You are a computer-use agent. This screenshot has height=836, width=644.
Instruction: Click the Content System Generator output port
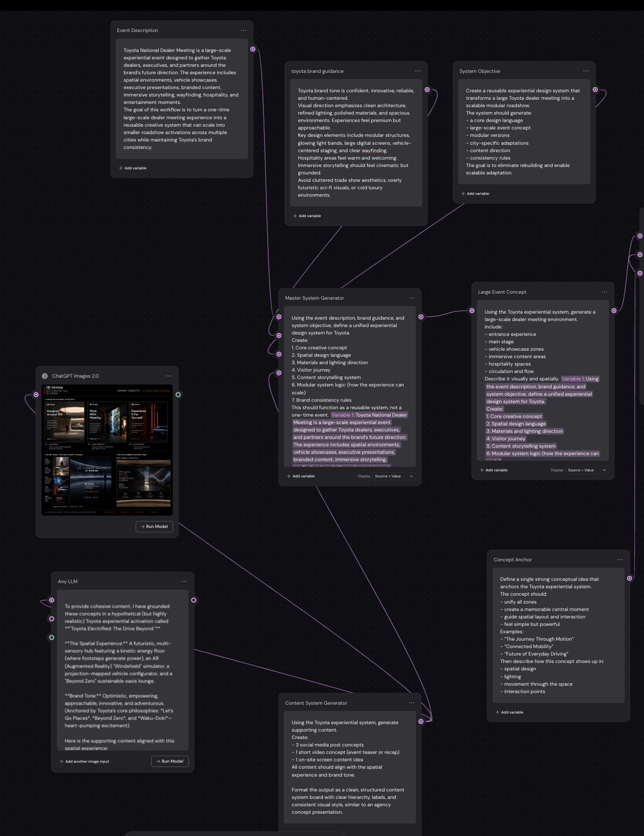coord(421,721)
